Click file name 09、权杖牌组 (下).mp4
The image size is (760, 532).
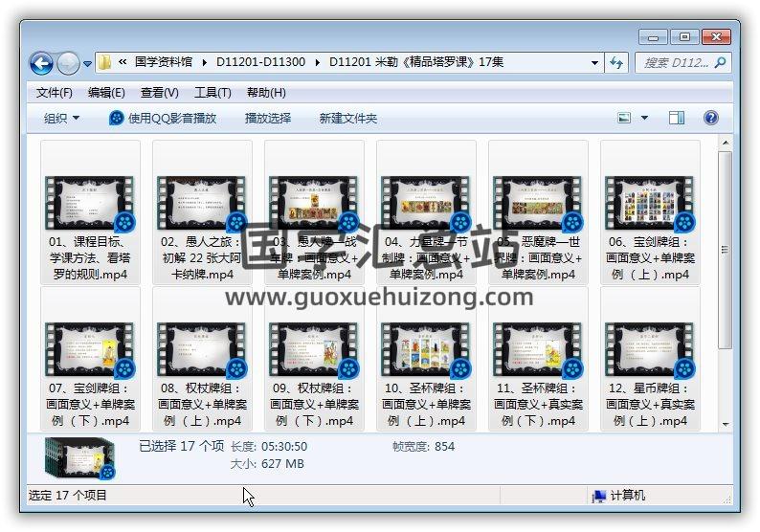pyautogui.click(x=314, y=405)
